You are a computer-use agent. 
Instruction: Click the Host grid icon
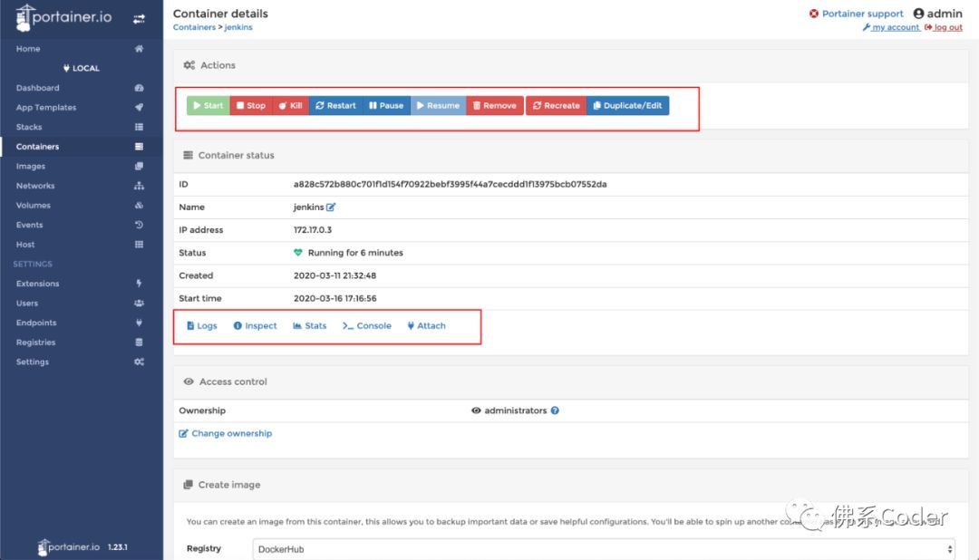[x=139, y=244]
